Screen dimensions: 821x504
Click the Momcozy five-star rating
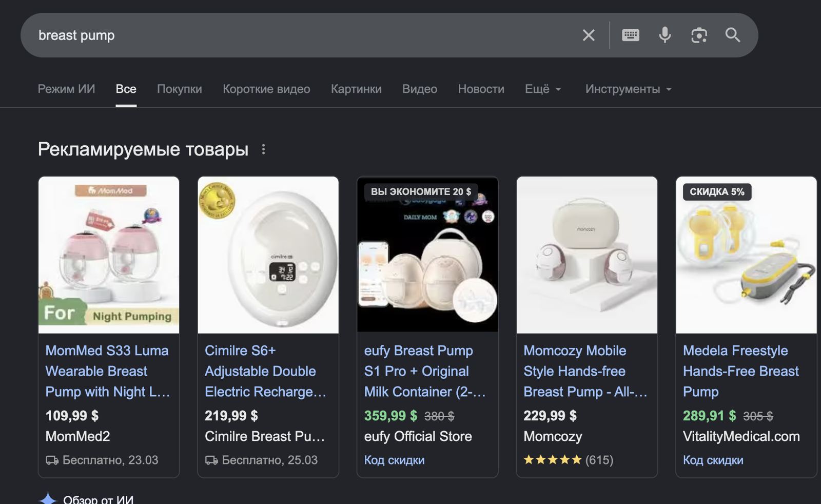tap(568, 460)
